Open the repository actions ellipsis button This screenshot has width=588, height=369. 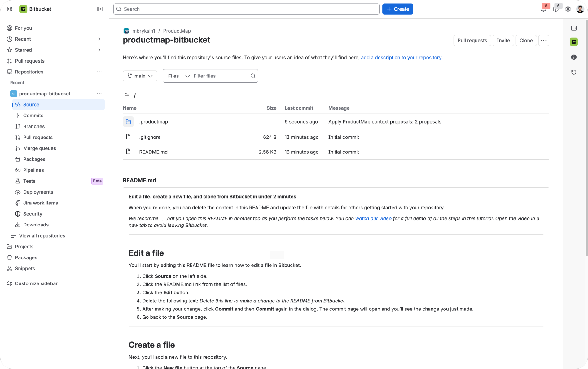(544, 41)
